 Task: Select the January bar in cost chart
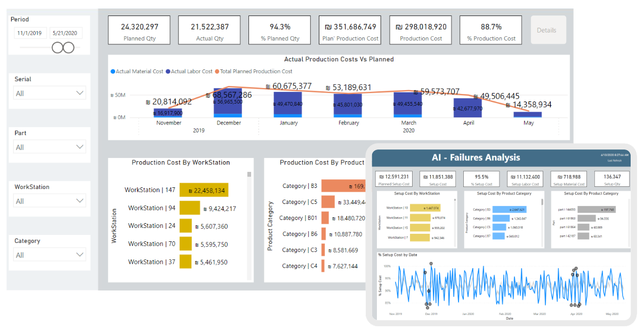tap(288, 105)
